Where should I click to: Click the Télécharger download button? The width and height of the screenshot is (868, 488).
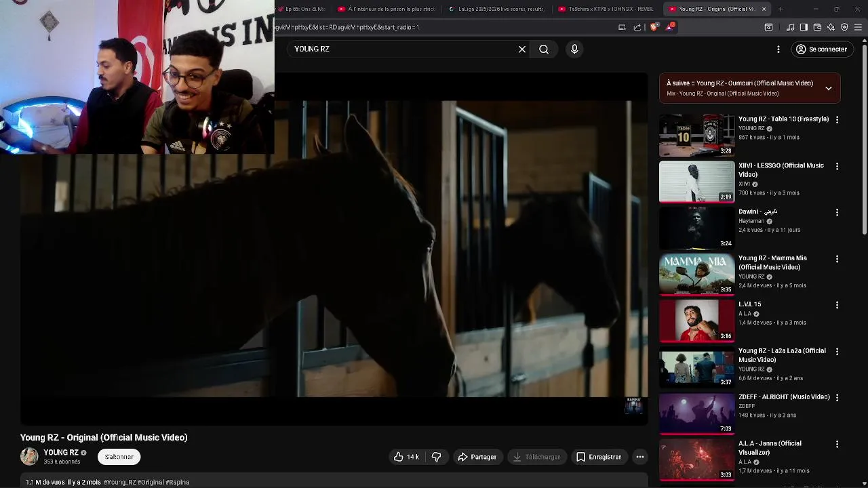(x=536, y=457)
